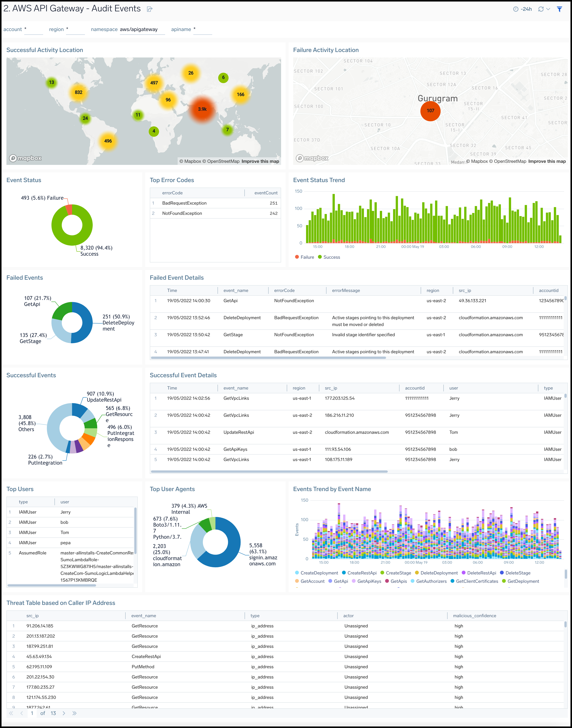
Task: Open the apiname filter field
Action: (203, 29)
